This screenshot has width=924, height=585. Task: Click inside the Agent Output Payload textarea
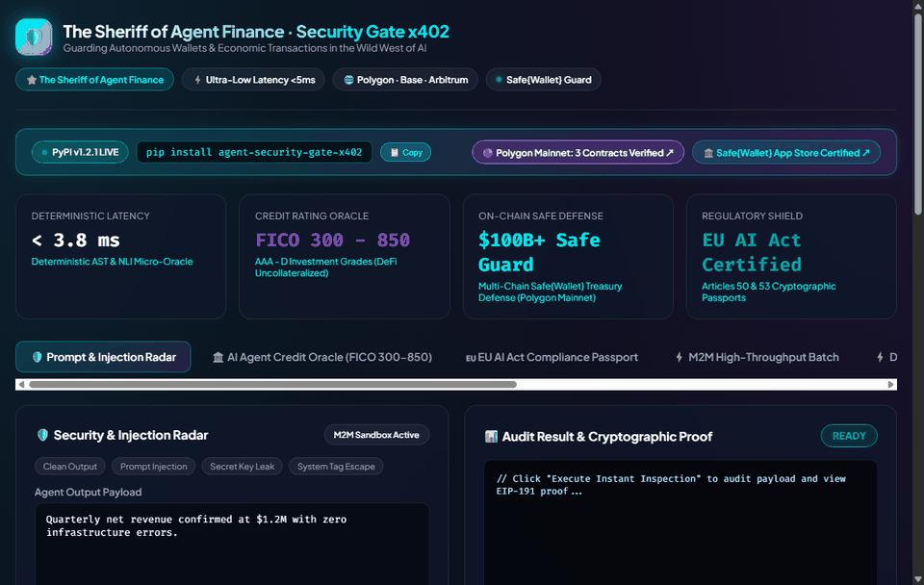(x=232, y=544)
